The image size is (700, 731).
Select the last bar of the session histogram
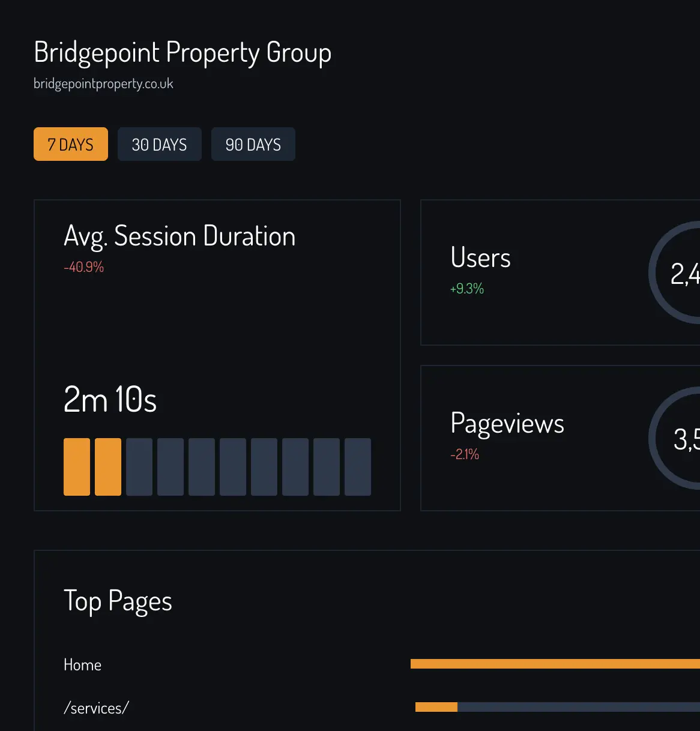pos(358,467)
